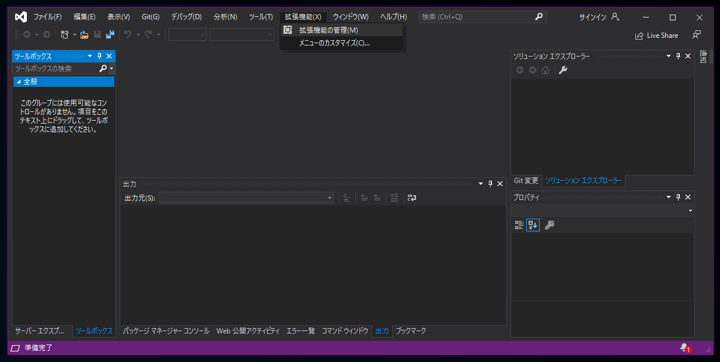Image resolution: width=720 pixels, height=362 pixels.
Task: Click the Save disk icon
Action: coord(97,34)
